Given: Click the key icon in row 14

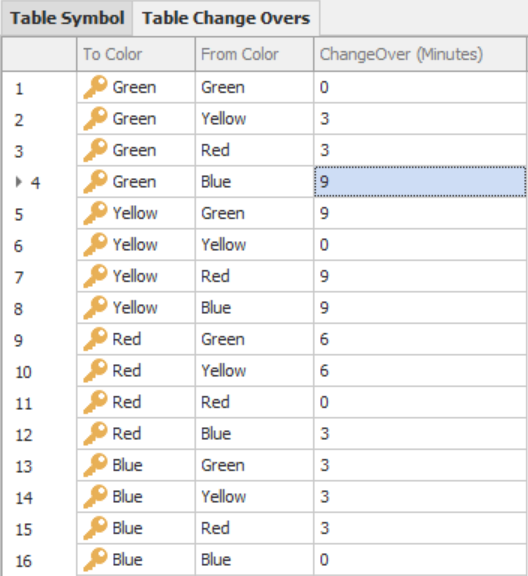Looking at the screenshot, I should click(x=95, y=497).
